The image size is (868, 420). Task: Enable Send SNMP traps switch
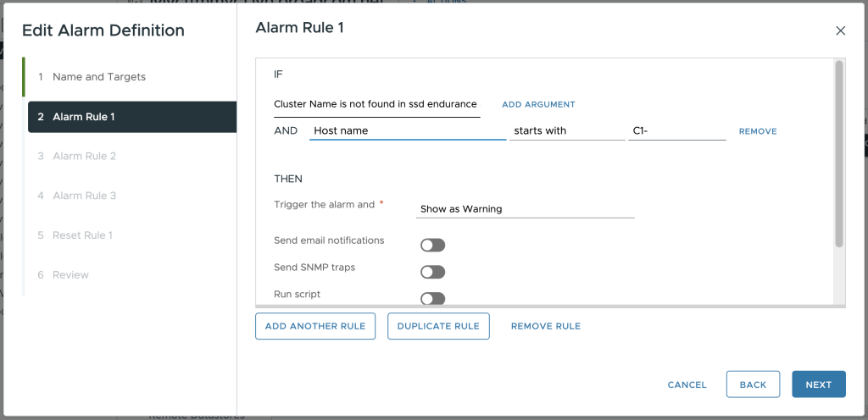point(432,272)
